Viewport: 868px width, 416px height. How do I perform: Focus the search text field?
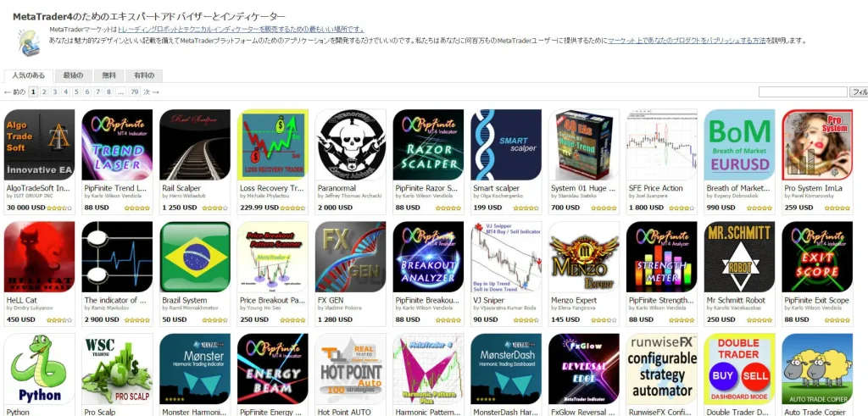(803, 92)
